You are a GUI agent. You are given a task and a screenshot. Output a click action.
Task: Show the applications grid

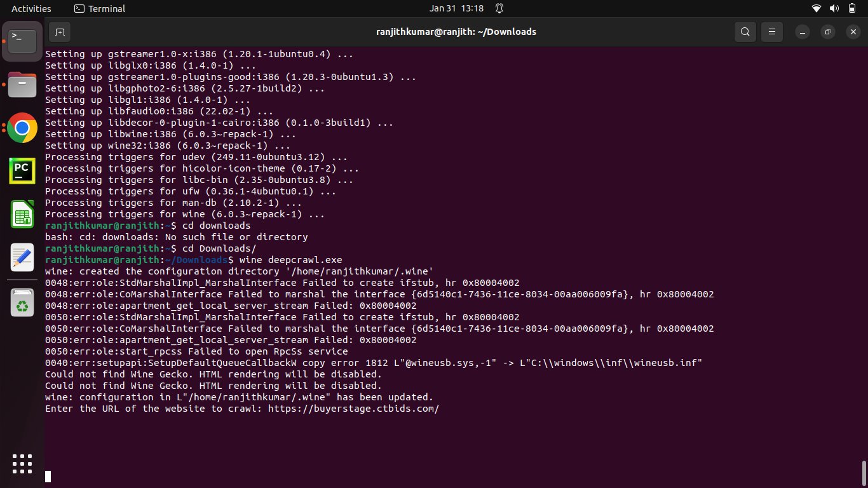tap(22, 463)
